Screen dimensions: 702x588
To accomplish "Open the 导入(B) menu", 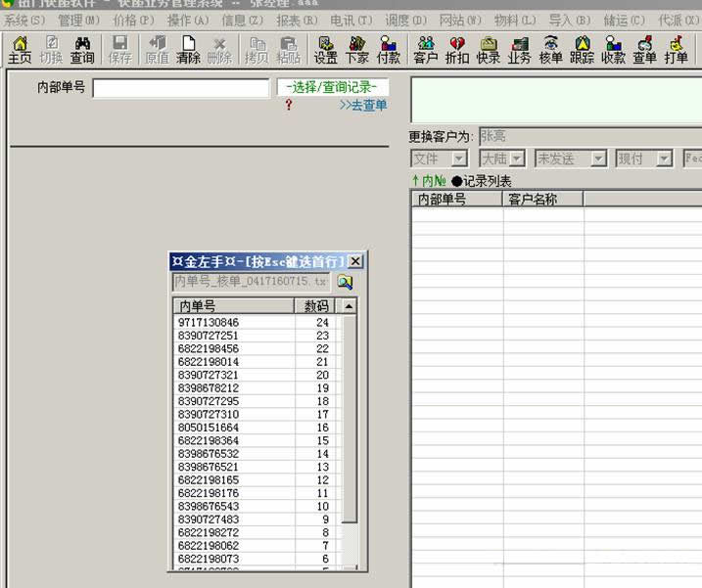I will tap(570, 21).
